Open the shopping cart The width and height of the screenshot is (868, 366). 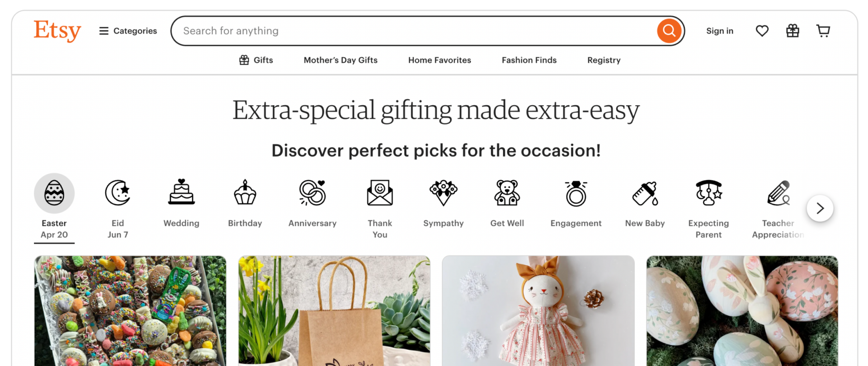pos(823,31)
